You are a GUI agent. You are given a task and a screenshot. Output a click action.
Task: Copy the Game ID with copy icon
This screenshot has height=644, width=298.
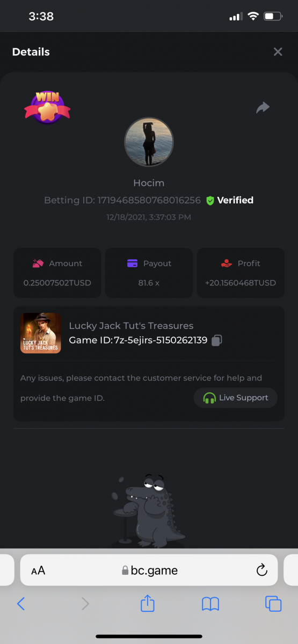(217, 340)
